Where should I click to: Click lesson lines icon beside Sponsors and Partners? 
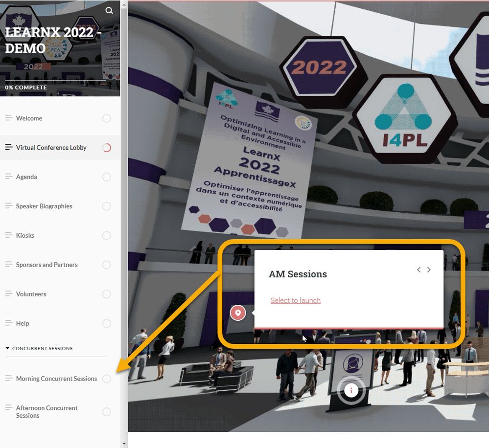[9, 265]
